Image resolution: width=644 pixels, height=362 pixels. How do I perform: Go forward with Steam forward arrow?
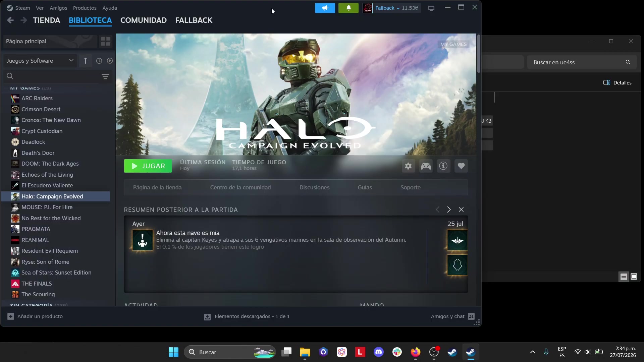23,20
